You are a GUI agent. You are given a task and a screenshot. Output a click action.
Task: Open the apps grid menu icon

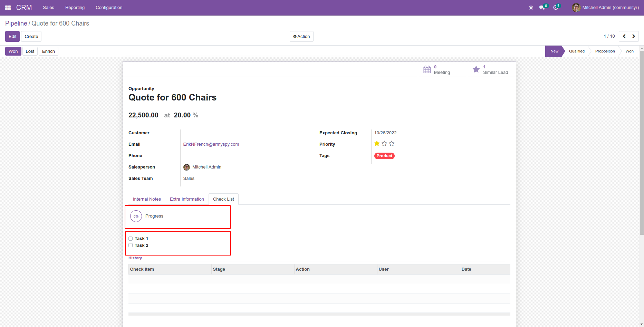(x=8, y=8)
